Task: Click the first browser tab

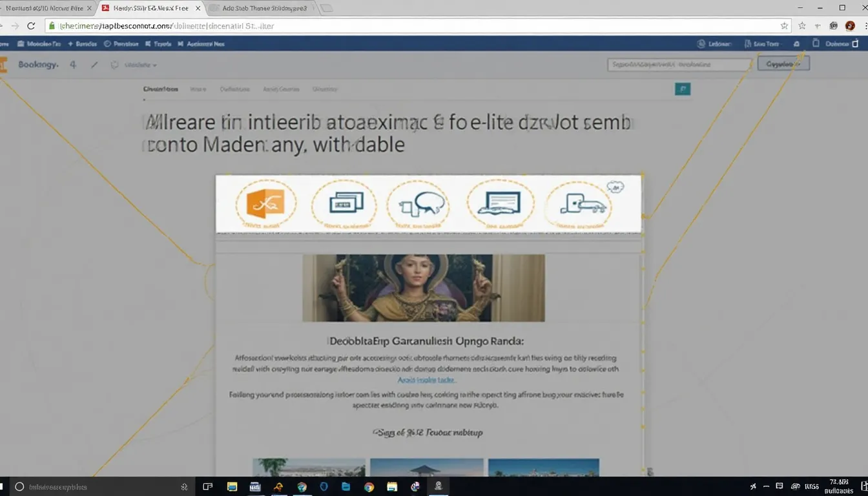Action: (47, 8)
